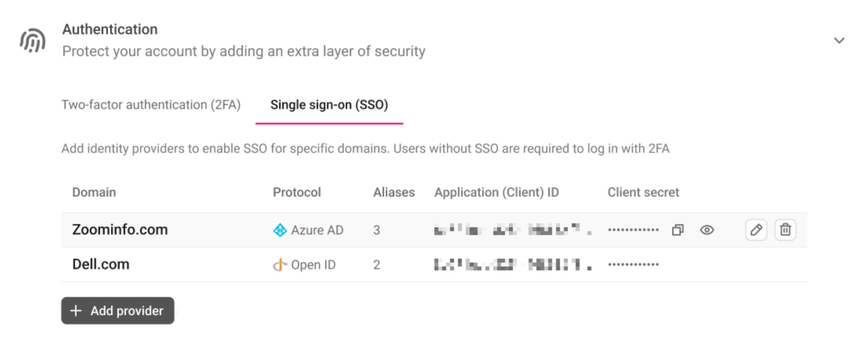Click the plus icon in Add provider
The height and width of the screenshot is (343, 868).
point(76,311)
